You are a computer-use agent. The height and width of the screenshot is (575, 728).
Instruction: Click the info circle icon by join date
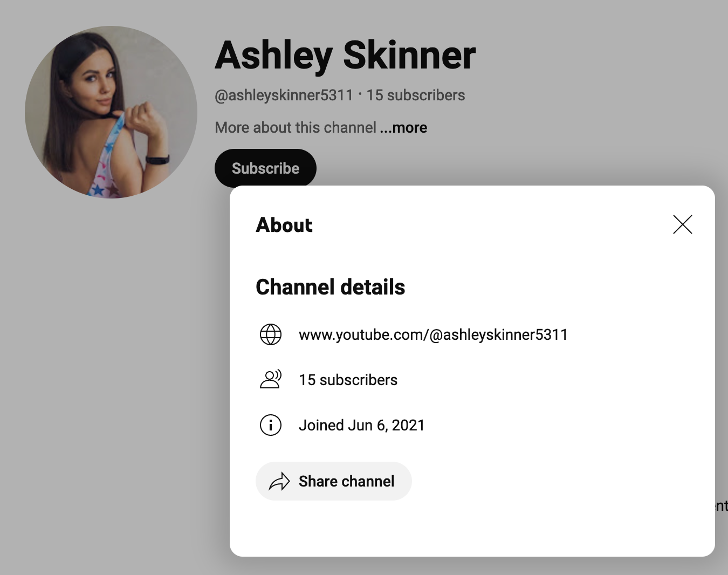click(271, 425)
